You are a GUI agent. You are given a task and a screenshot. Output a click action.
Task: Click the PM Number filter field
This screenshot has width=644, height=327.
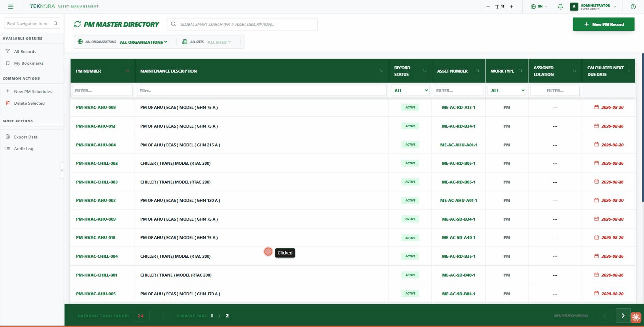tap(103, 91)
